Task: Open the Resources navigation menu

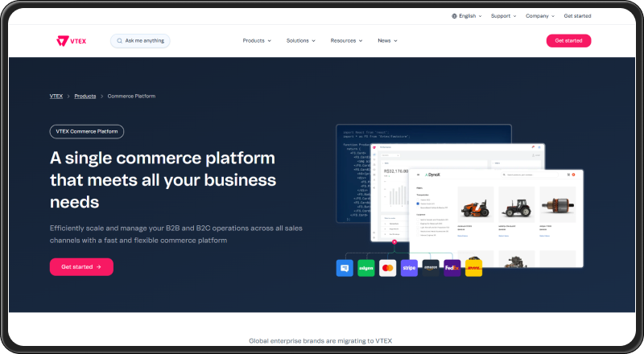Action: [x=346, y=41]
